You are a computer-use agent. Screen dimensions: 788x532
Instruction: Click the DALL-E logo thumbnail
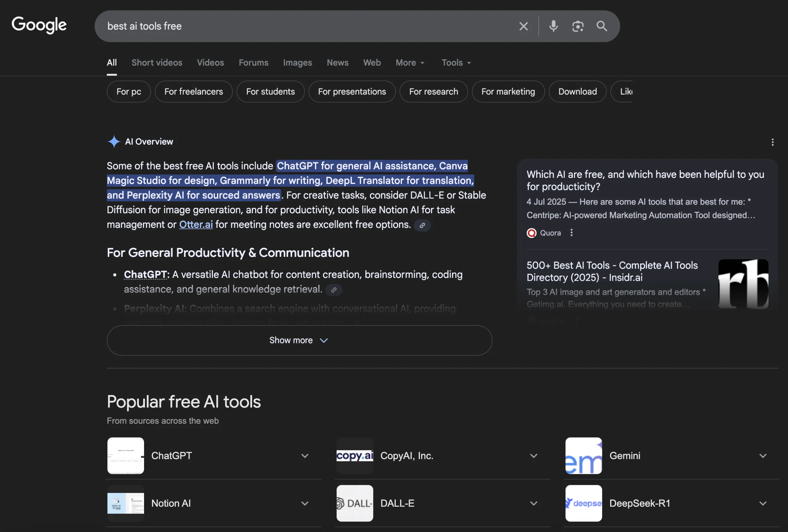click(x=355, y=503)
